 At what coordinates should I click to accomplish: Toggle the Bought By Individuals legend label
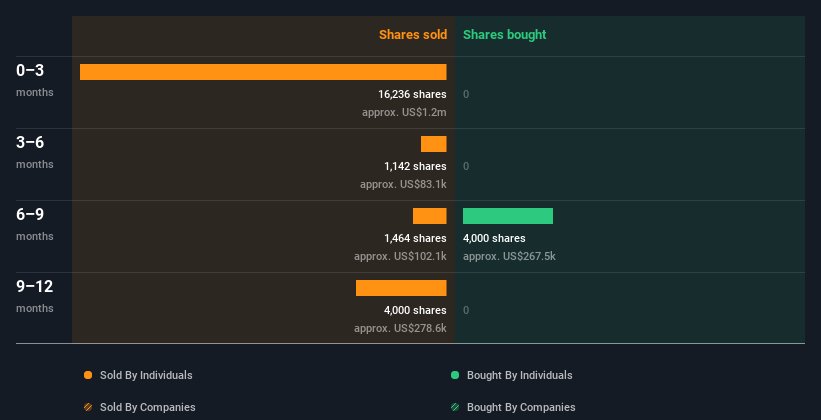click(x=519, y=375)
